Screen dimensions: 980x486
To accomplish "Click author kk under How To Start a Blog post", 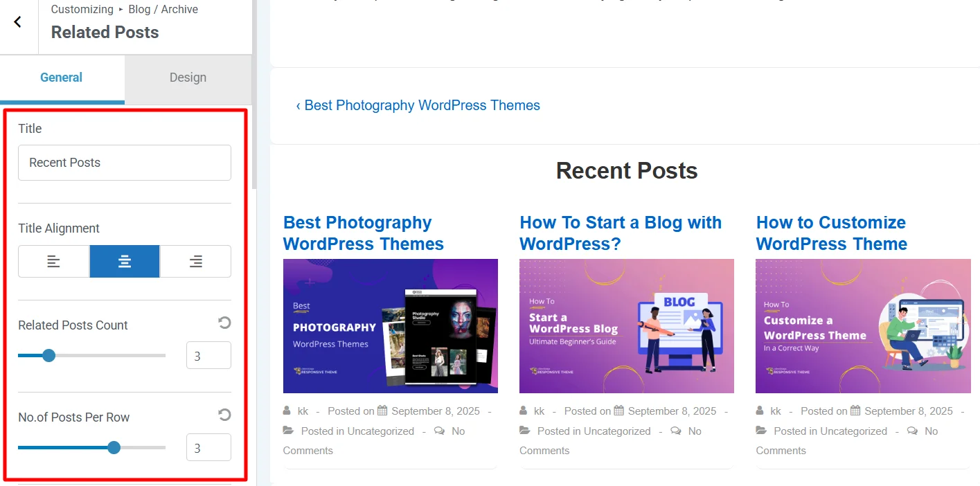I will click(x=540, y=411).
